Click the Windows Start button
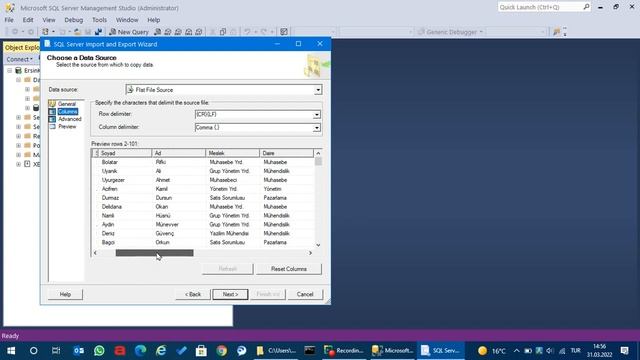 [11, 351]
